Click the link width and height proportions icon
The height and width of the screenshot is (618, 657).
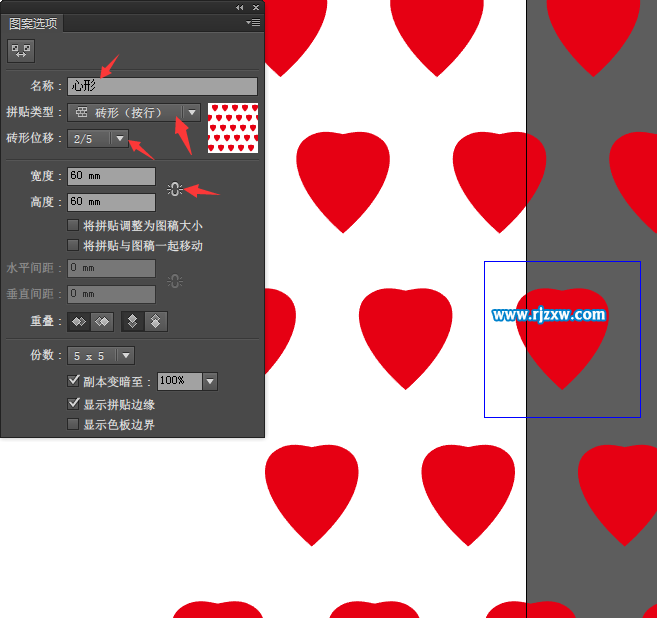pyautogui.click(x=175, y=189)
